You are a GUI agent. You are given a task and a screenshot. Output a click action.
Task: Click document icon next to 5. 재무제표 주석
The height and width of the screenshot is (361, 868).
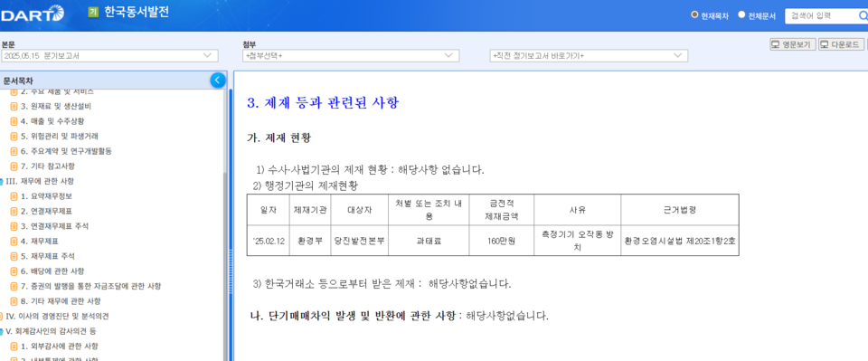[14, 256]
